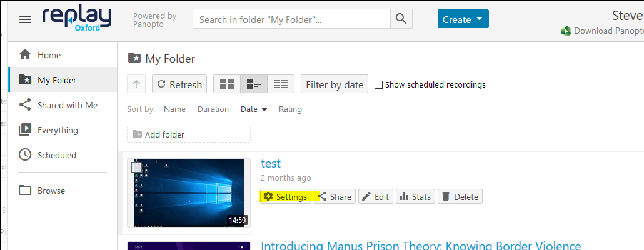Image resolution: width=644 pixels, height=250 pixels.
Task: Click the Replay Oxford logo
Action: [77, 19]
